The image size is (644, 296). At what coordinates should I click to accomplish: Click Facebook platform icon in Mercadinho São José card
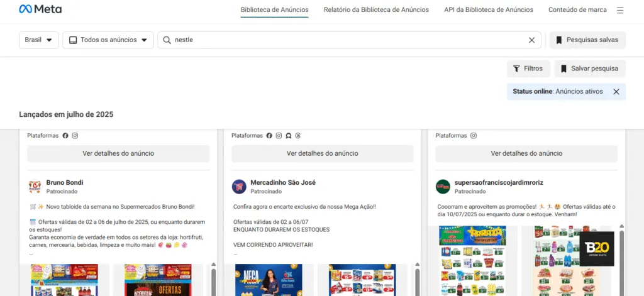269,136
